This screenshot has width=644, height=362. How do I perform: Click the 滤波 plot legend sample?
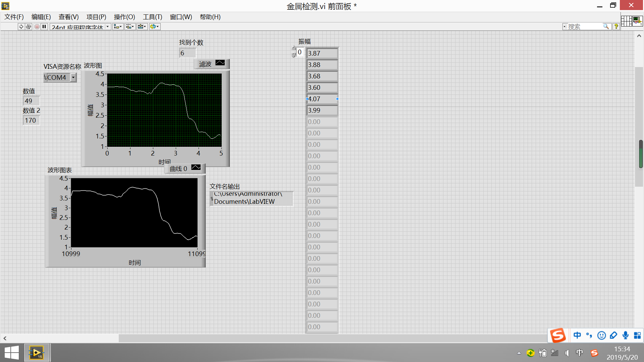pyautogui.click(x=220, y=63)
